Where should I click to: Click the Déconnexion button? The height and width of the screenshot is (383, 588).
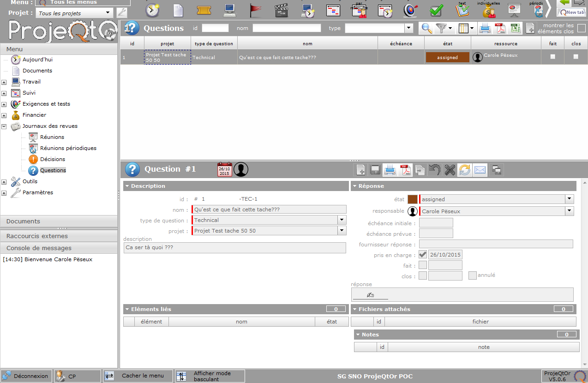[x=26, y=376]
